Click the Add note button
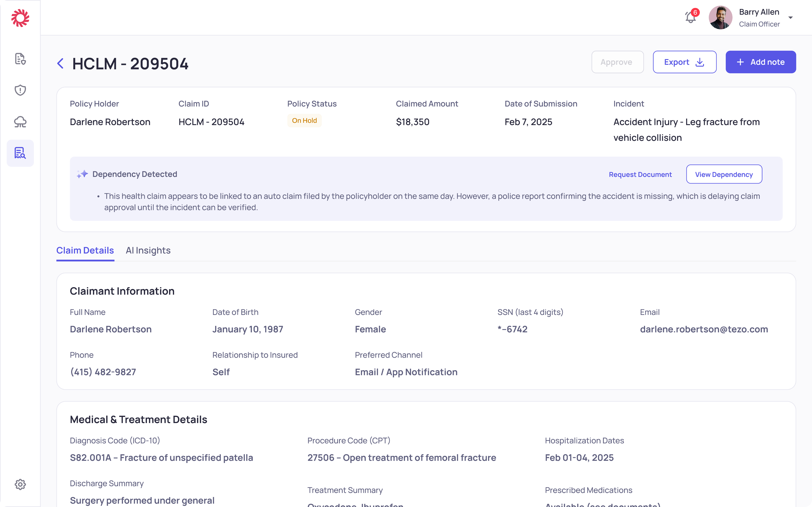Viewport: 812px width, 507px height. click(x=760, y=62)
